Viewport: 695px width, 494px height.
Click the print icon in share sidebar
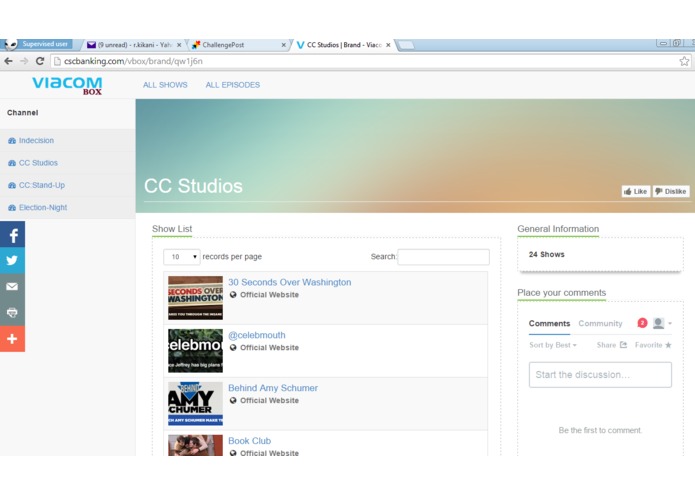tap(12, 312)
